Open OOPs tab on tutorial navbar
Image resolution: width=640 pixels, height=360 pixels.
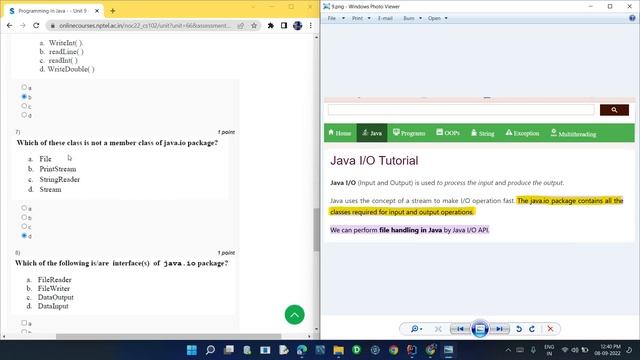(448, 133)
